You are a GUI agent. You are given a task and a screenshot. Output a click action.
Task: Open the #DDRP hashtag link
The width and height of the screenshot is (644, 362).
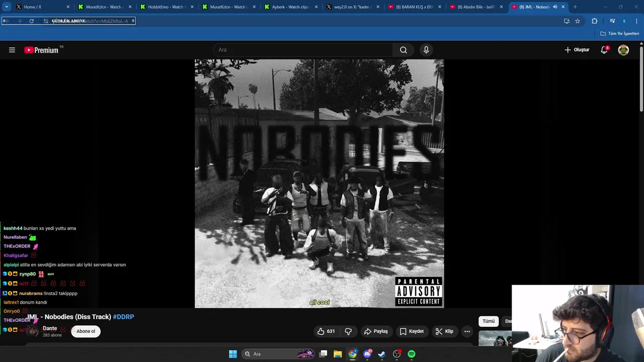point(123,317)
